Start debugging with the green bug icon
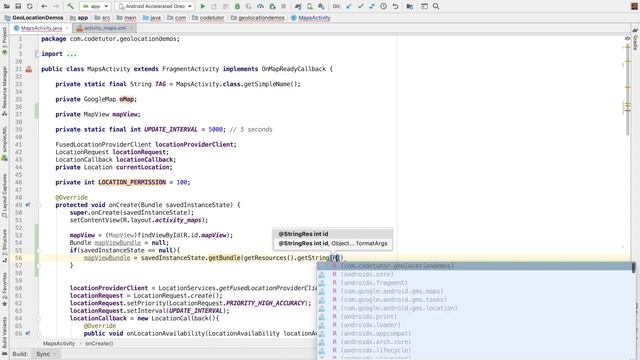 click(237, 6)
